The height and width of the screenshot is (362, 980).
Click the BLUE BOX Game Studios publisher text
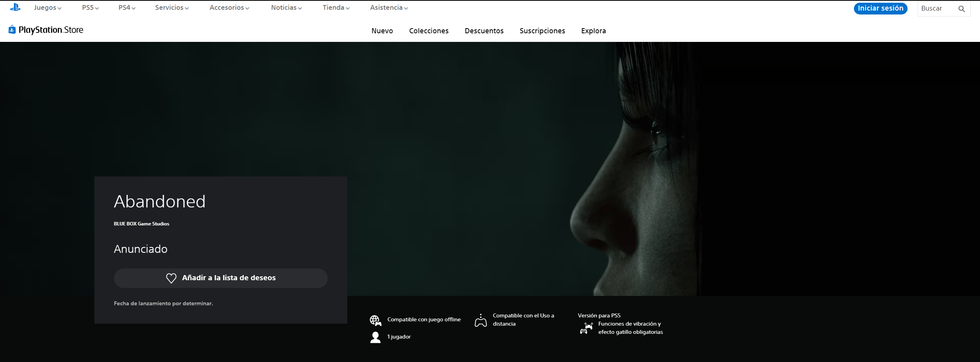click(141, 224)
